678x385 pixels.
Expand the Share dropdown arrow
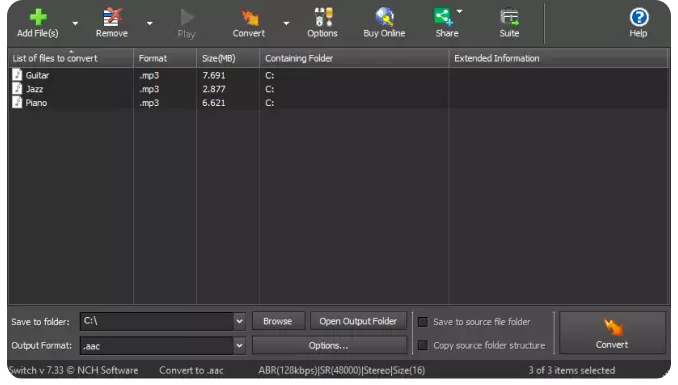coord(460,11)
